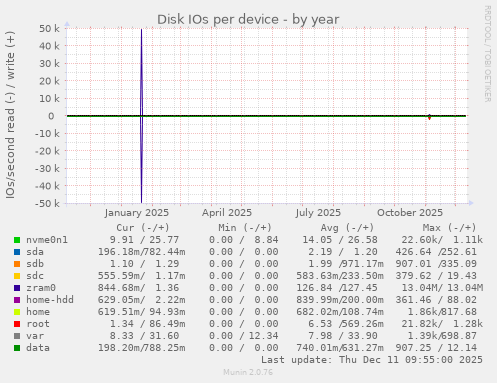Click the sda blue legend swatch
This screenshot has height=383, width=497.
(17, 252)
